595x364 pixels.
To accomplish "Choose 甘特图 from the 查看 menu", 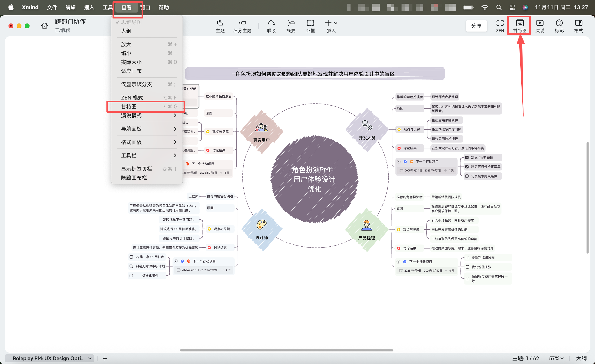I will coord(129,107).
